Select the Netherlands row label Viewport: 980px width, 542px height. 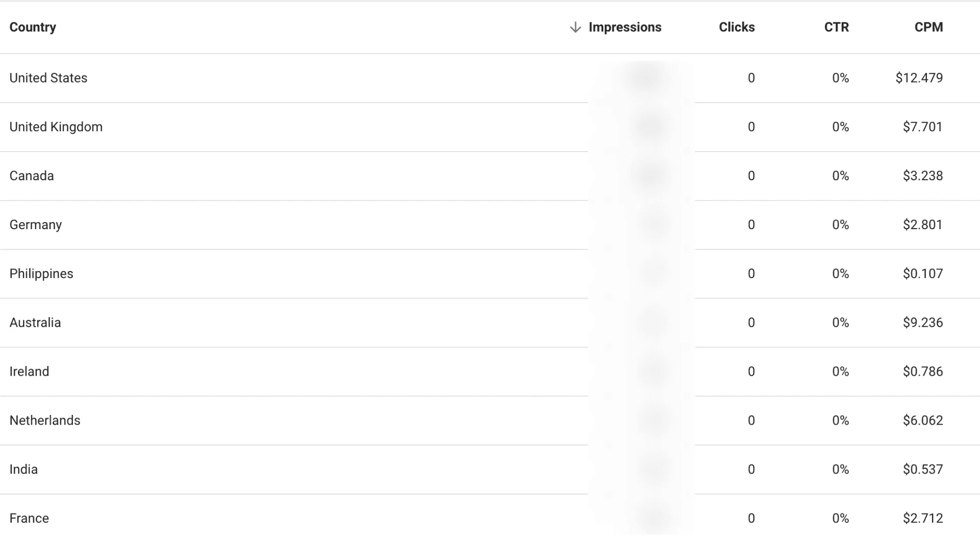click(45, 421)
